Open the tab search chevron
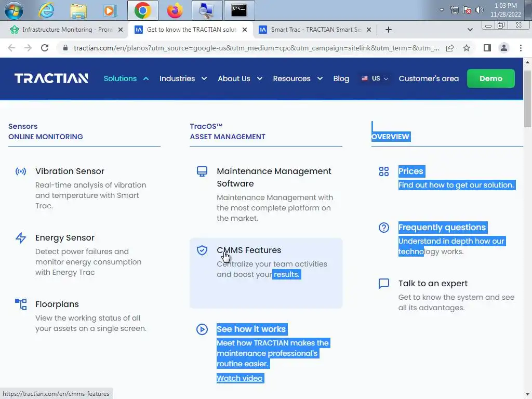Screen dimensions: 532x399 [x=470, y=30]
